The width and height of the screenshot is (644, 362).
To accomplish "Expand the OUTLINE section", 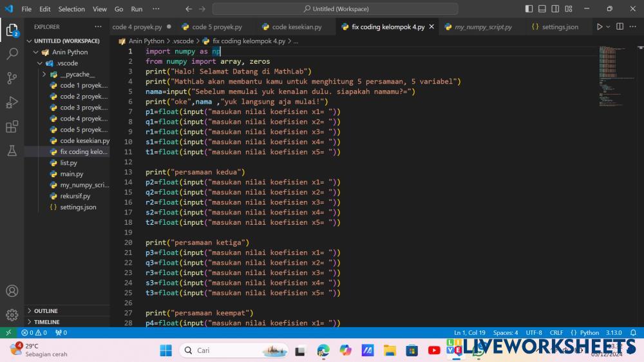I will [x=46, y=311].
